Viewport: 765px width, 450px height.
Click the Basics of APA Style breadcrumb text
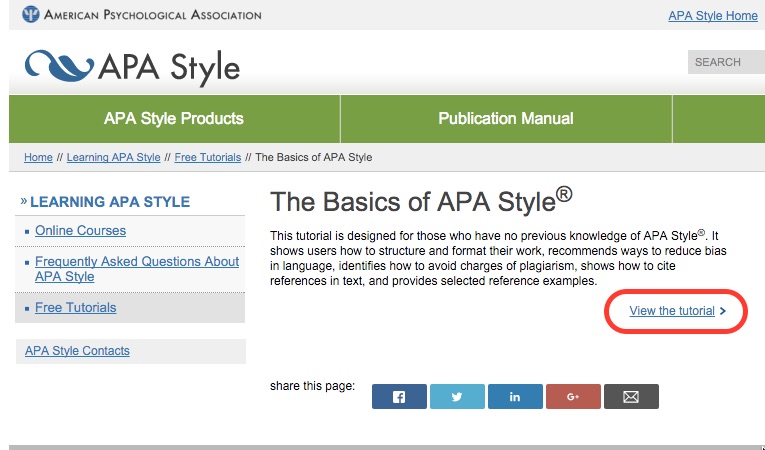pos(313,157)
